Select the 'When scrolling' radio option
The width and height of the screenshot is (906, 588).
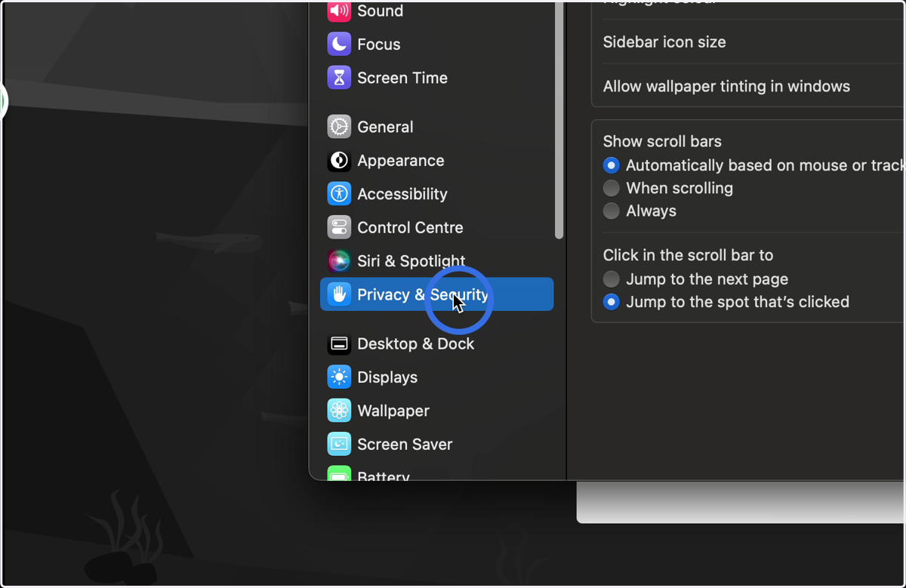tap(612, 188)
